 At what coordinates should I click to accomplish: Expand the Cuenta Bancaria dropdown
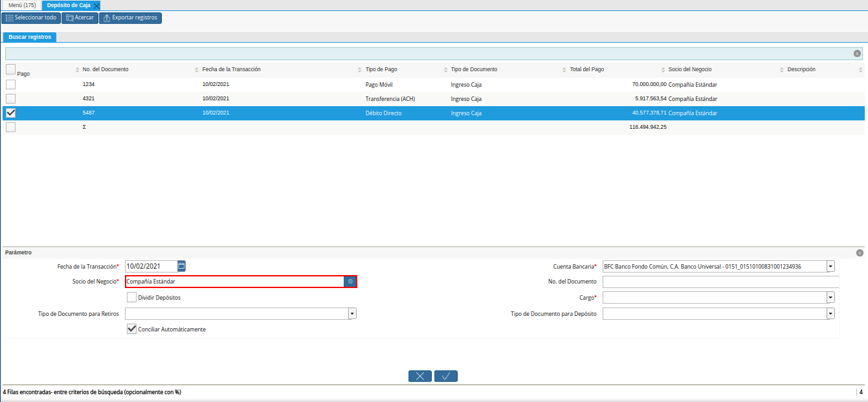coord(830,266)
